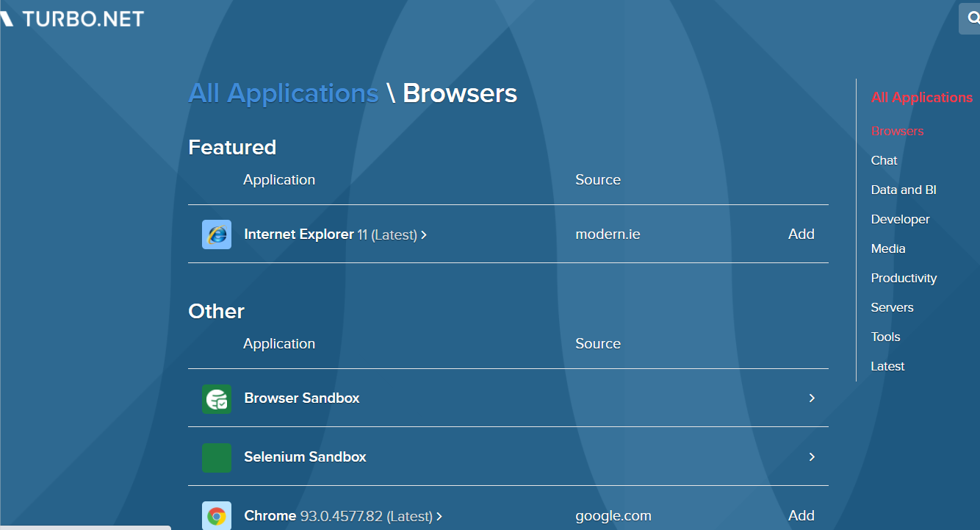The image size is (980, 530).
Task: Select Chat category in sidebar
Action: point(884,160)
